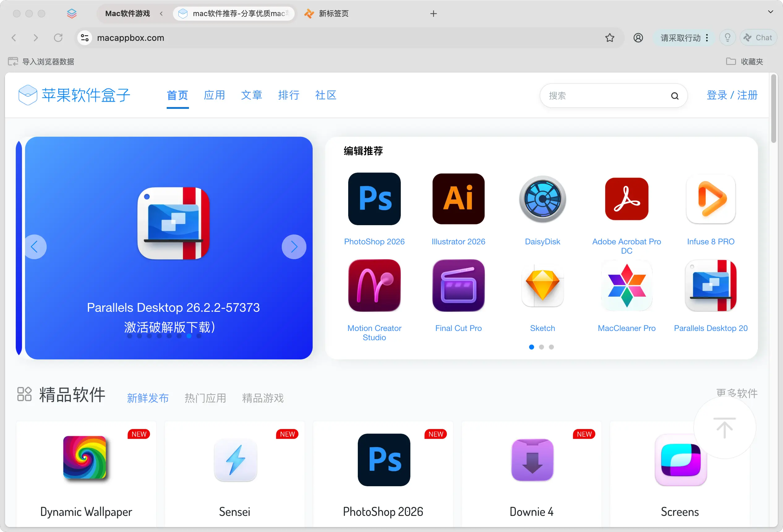Click the 登录 / 注册 link

[x=731, y=95]
